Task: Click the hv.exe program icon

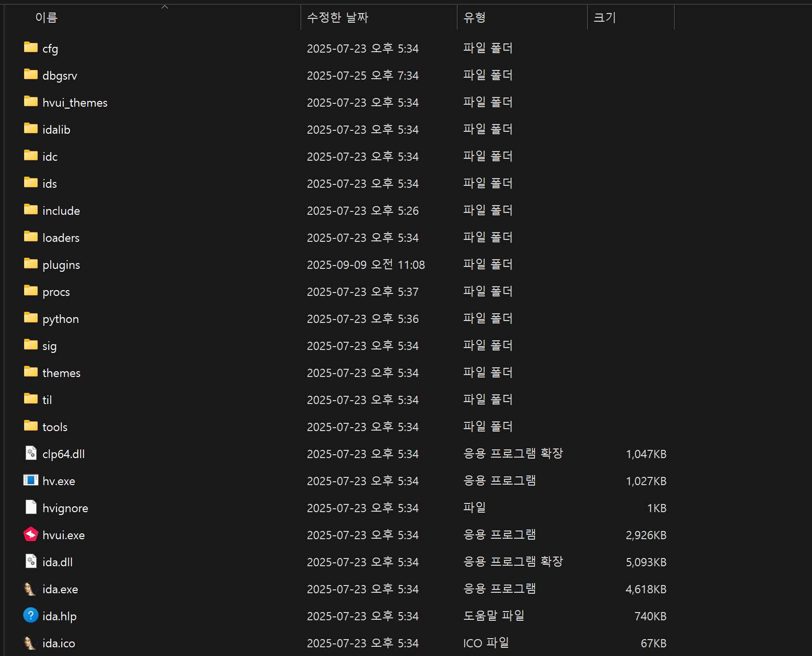Action: click(31, 481)
